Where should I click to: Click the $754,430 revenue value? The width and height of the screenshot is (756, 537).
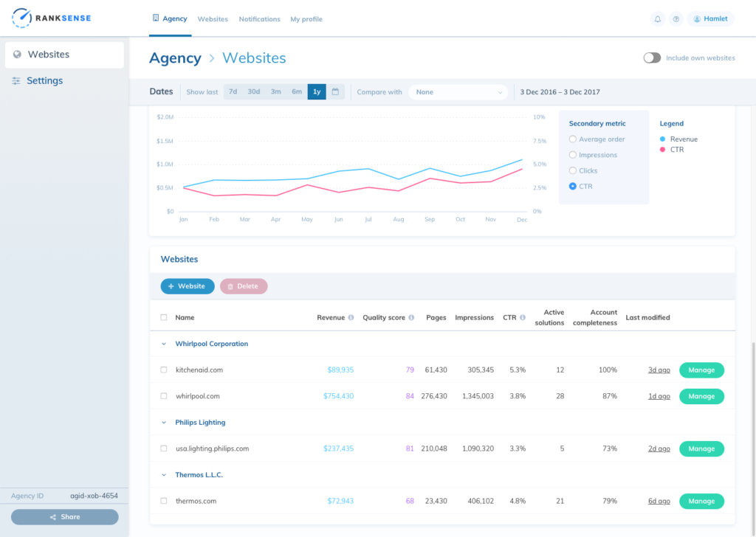pyautogui.click(x=338, y=396)
